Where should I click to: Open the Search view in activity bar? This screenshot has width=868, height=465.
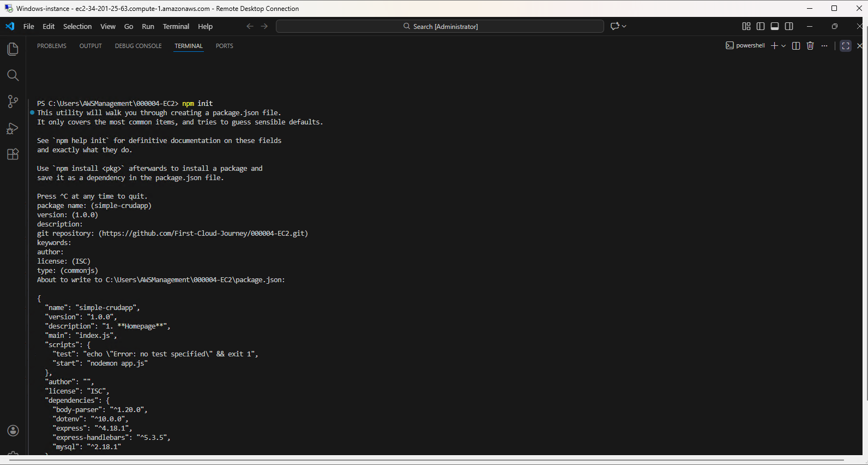13,75
